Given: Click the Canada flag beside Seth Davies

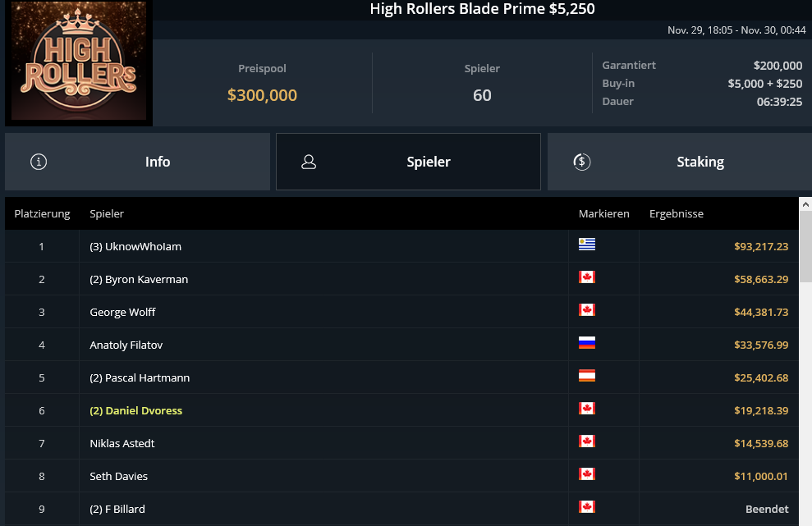Looking at the screenshot, I should click(x=587, y=474).
